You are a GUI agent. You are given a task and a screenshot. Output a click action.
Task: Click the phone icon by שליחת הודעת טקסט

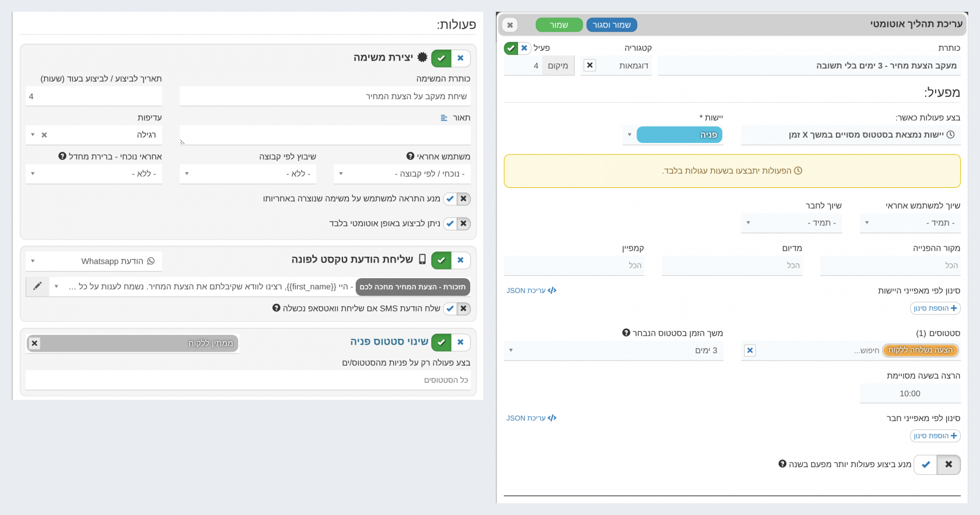tap(422, 260)
